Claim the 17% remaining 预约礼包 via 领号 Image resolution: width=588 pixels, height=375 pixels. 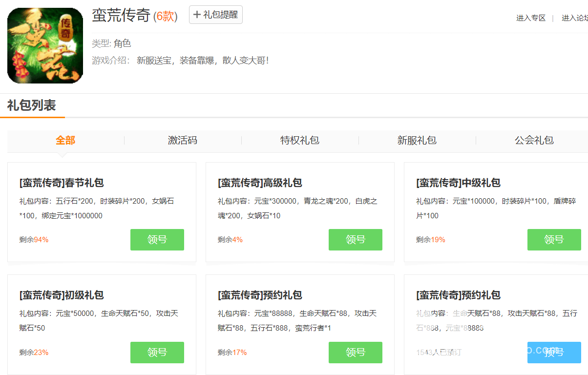[356, 353]
